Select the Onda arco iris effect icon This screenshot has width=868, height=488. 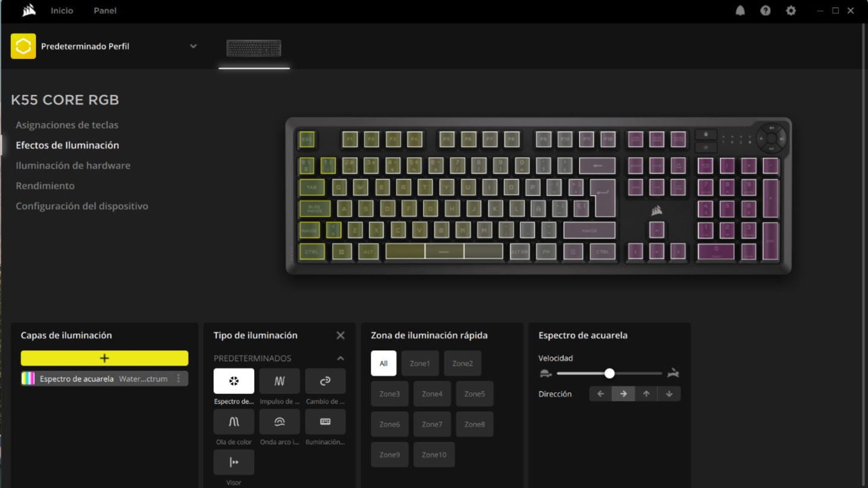pyautogui.click(x=279, y=422)
